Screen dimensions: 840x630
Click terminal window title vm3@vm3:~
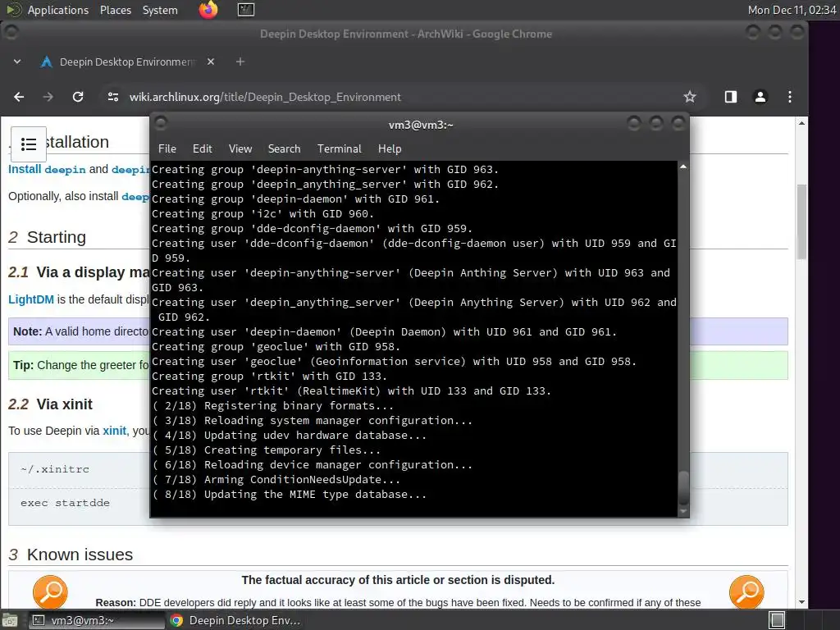point(421,125)
